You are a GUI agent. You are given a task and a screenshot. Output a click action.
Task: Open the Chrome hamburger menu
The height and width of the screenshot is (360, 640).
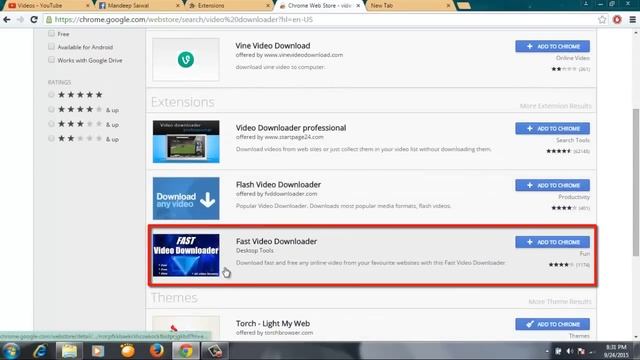tap(632, 20)
